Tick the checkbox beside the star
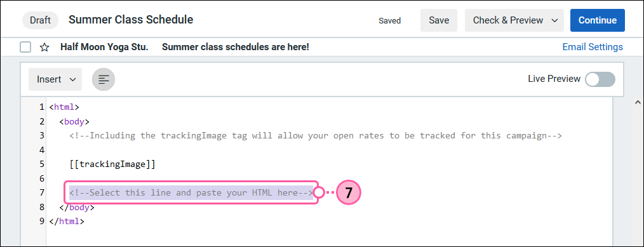Image resolution: width=644 pixels, height=247 pixels. click(x=25, y=48)
